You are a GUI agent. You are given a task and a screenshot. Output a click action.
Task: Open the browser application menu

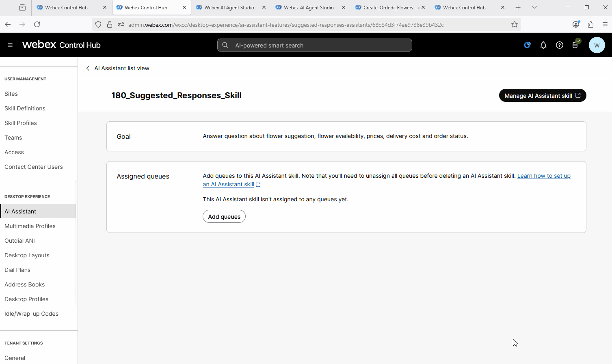point(605,24)
